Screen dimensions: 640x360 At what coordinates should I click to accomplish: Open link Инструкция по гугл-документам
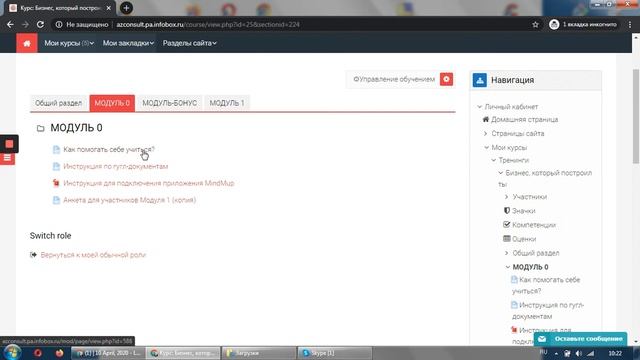click(116, 167)
